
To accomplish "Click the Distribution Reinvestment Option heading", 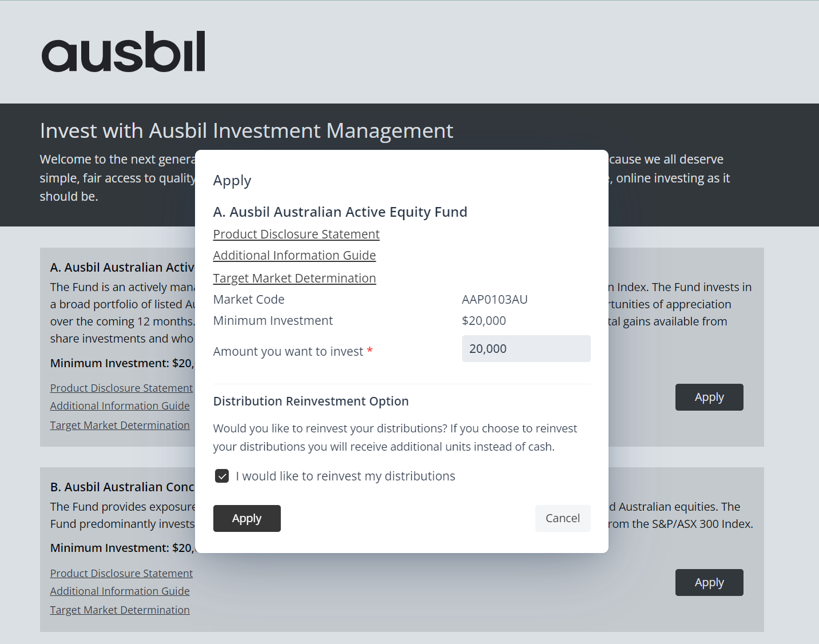I will point(311,401).
